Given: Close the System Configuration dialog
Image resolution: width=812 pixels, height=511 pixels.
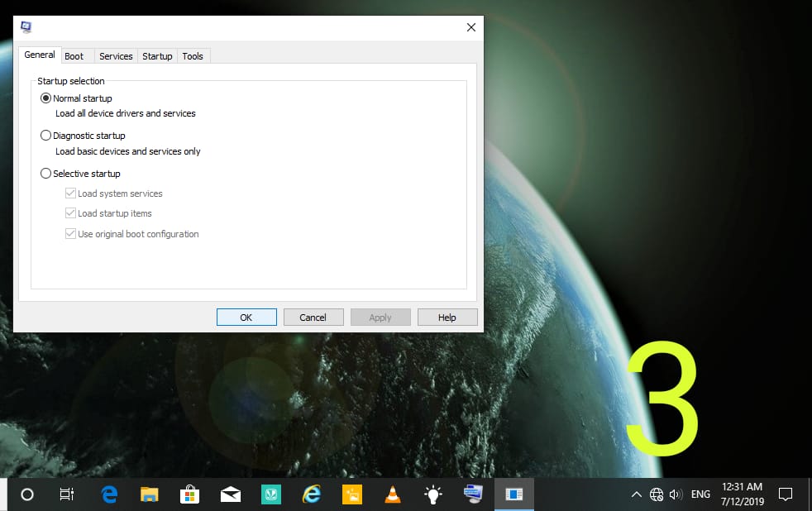Looking at the screenshot, I should pos(470,27).
